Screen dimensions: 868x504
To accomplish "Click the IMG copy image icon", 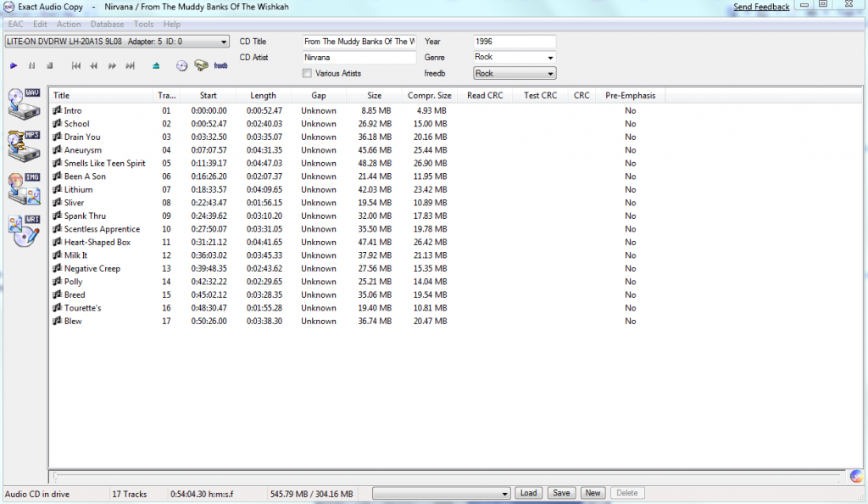I will point(24,188).
